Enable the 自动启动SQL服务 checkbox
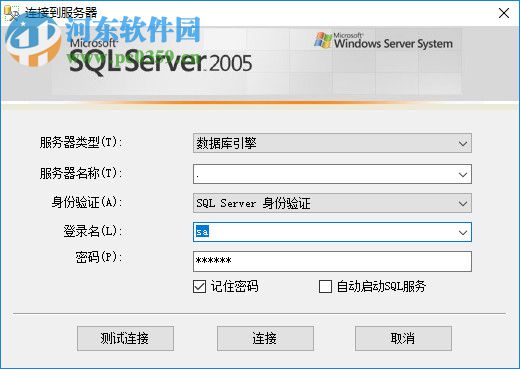Viewport: 520px width, 369px height. 325,286
